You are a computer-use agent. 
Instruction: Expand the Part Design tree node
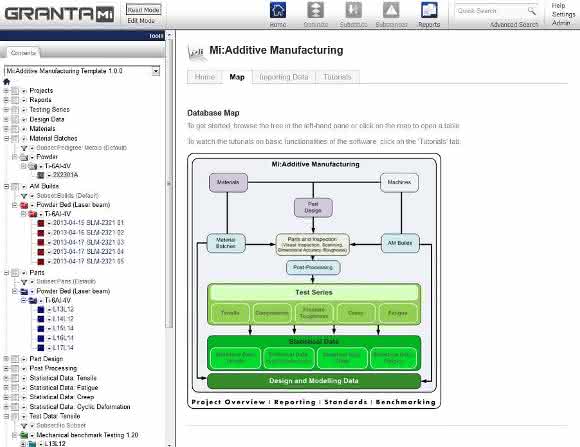coord(6,359)
